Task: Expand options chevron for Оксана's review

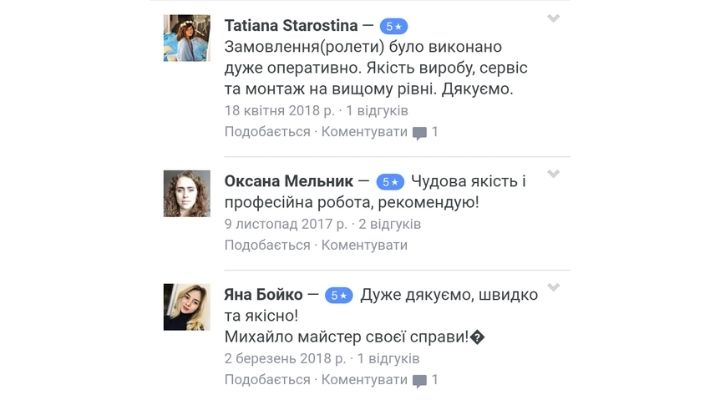Action: [553, 175]
